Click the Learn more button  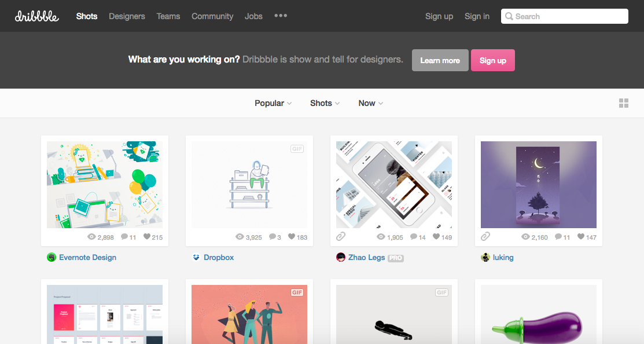tap(440, 60)
